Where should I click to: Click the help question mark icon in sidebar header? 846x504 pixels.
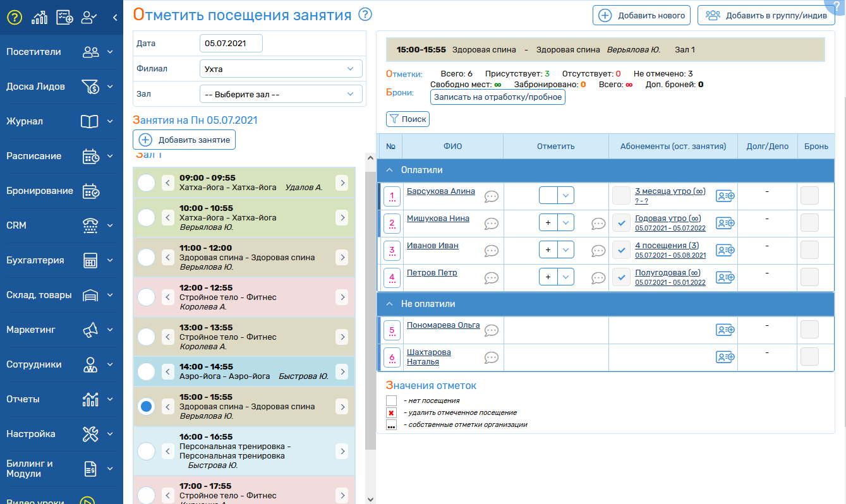coord(15,17)
